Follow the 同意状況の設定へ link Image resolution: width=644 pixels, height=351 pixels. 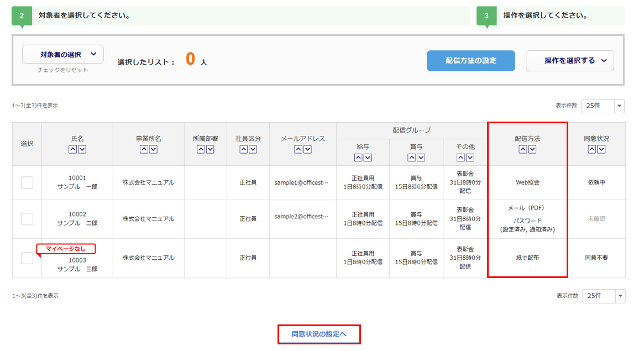[319, 334]
